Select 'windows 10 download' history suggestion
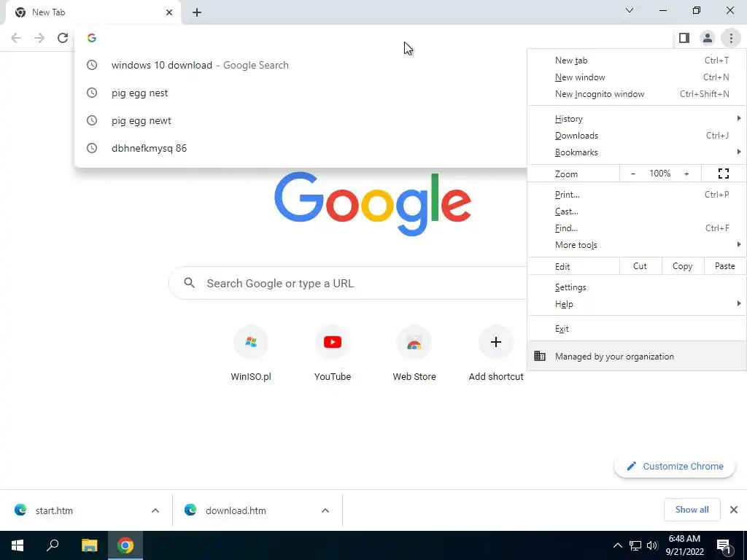The width and height of the screenshot is (747, 560). click(x=301, y=65)
